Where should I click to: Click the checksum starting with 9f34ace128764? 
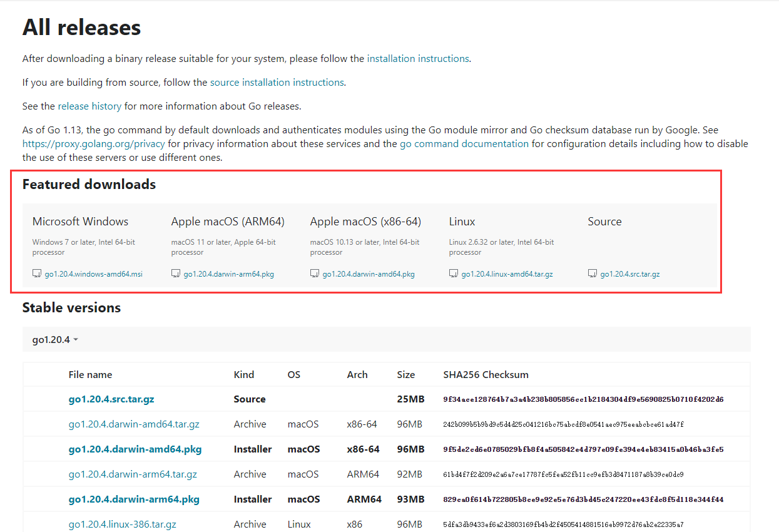pyautogui.click(x=583, y=399)
